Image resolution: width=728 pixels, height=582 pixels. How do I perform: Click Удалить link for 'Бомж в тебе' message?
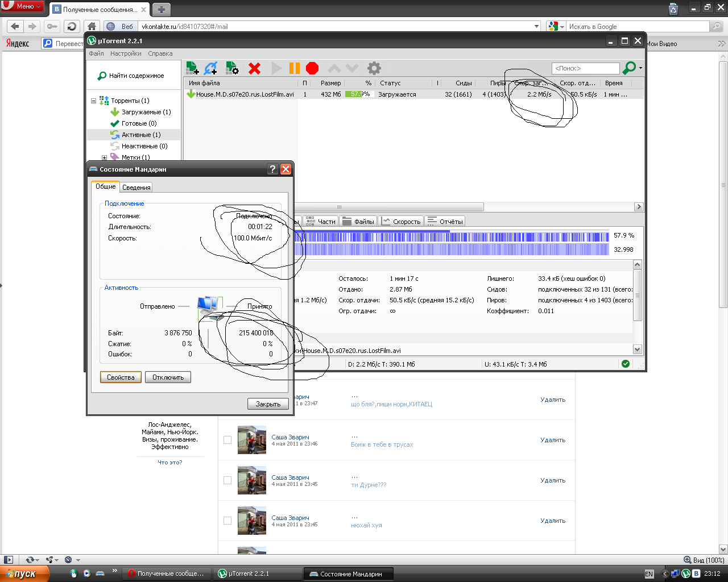pyautogui.click(x=553, y=440)
